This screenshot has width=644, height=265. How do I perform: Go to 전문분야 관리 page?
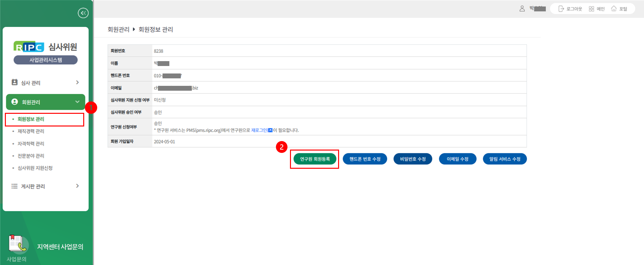[31, 156]
